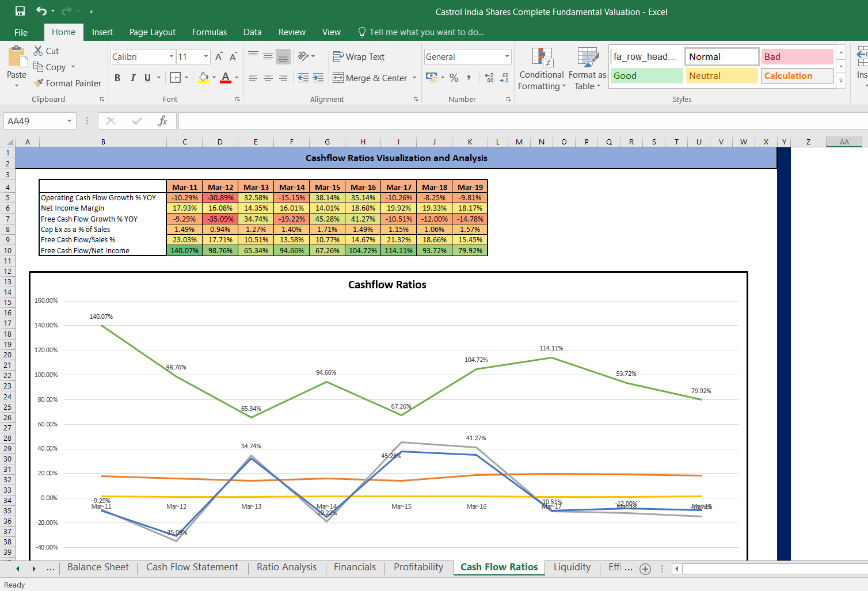Apply Comma Style icon
The image size is (868, 591).
469,78
